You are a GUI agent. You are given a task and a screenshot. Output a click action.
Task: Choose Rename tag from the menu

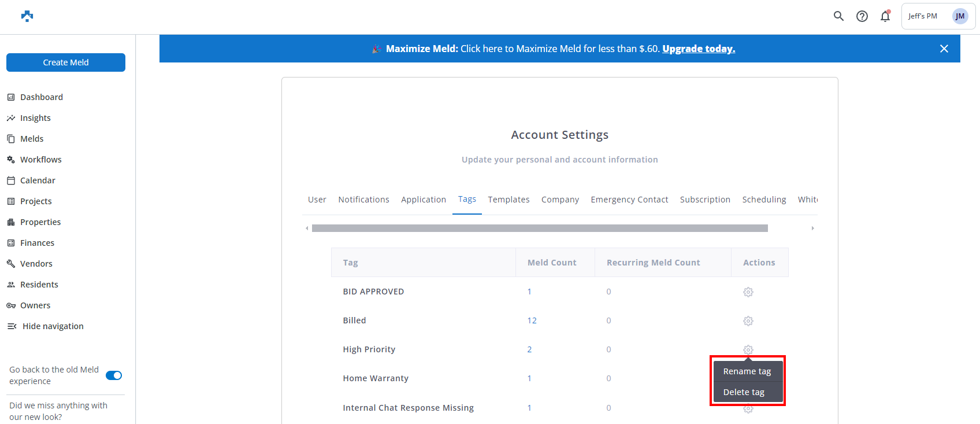tap(747, 371)
